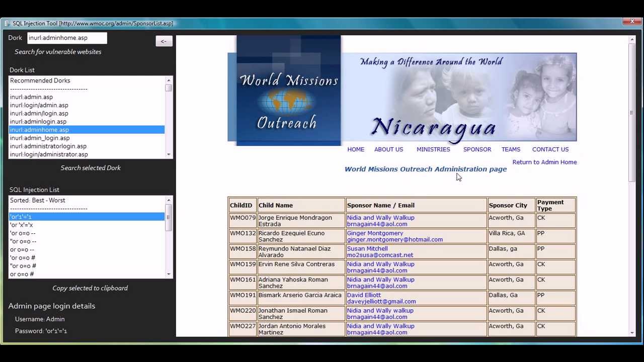Click Dork List scroll down arrow
644x362 pixels.
point(169,154)
